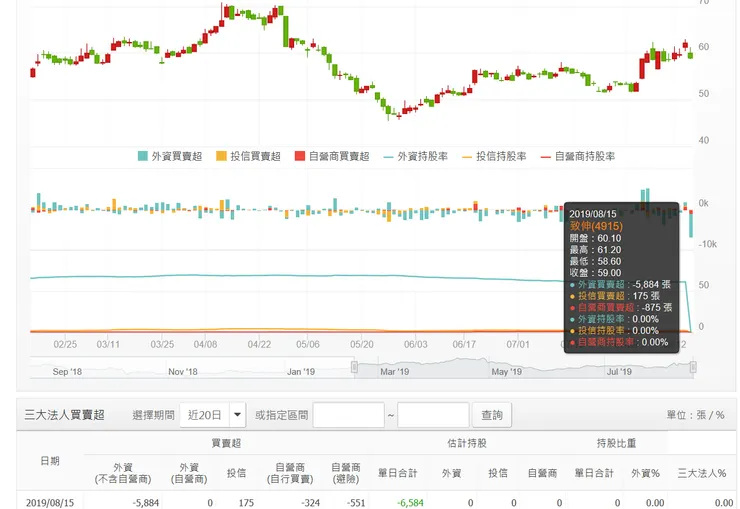Click 外資% column header
Viewport: 740px width, 509px height.
click(645, 473)
